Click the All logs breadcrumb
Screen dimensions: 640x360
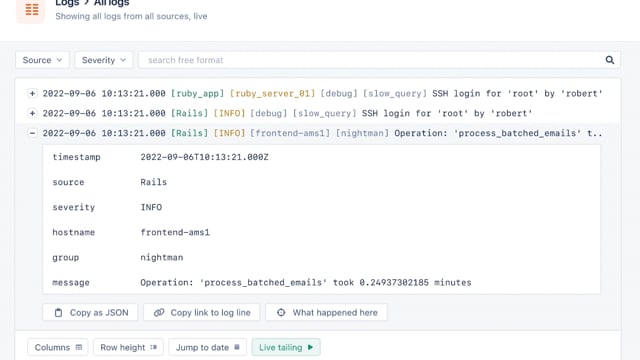click(111, 3)
